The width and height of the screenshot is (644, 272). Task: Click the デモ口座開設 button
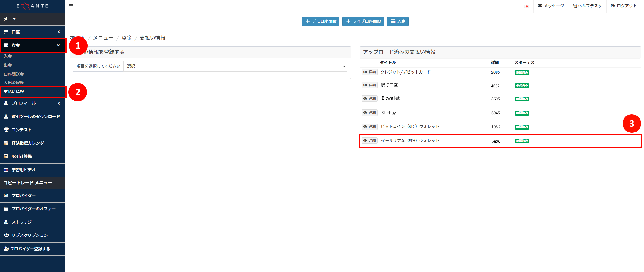(x=321, y=21)
